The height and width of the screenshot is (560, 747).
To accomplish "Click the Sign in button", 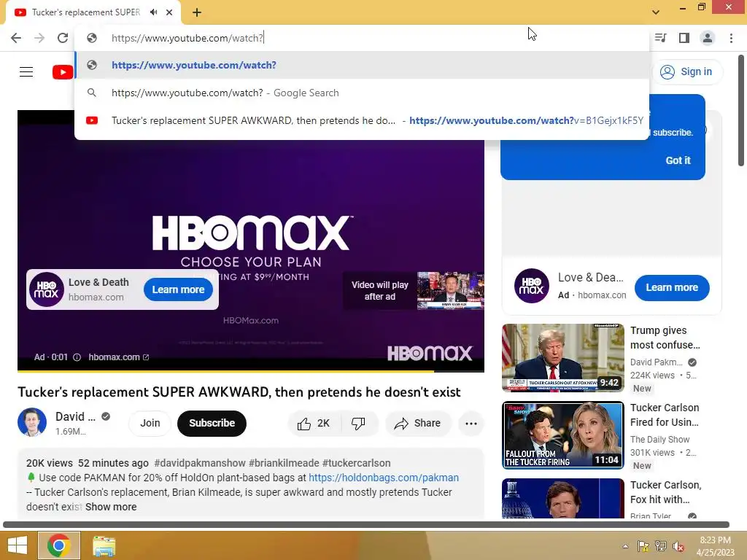I will pyautogui.click(x=686, y=72).
